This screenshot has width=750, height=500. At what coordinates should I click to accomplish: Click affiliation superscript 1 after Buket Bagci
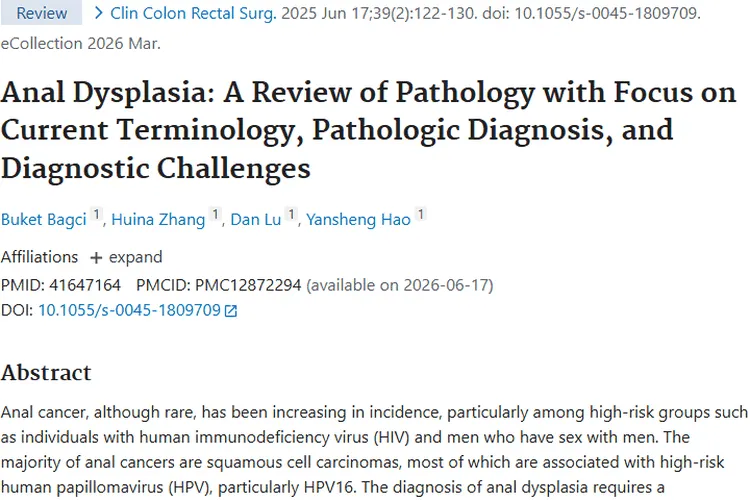(96, 215)
